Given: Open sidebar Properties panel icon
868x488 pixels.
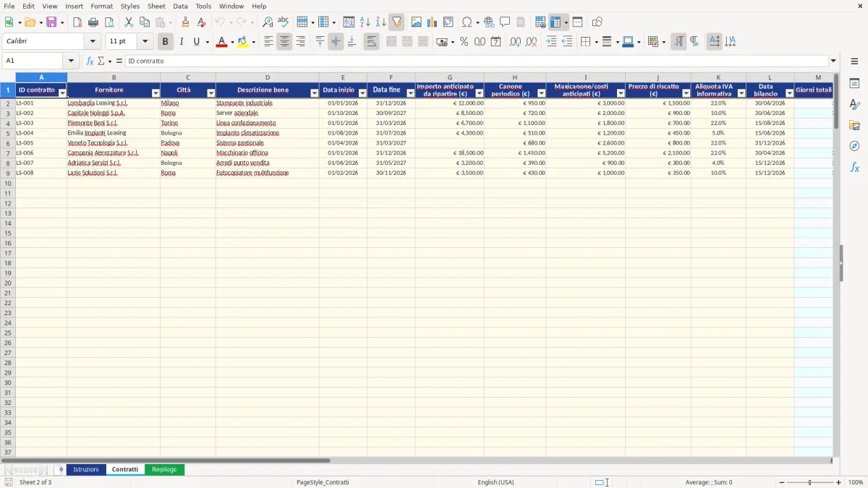Looking at the screenshot, I should tap(854, 84).
